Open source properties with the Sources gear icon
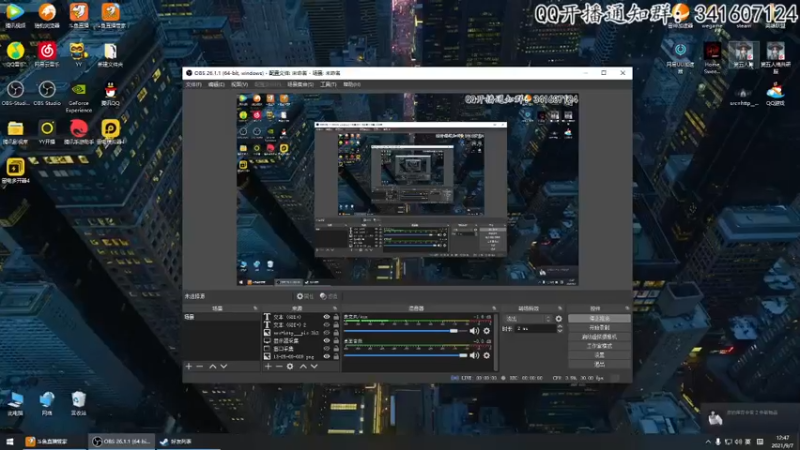The image size is (800, 450). 290,366
